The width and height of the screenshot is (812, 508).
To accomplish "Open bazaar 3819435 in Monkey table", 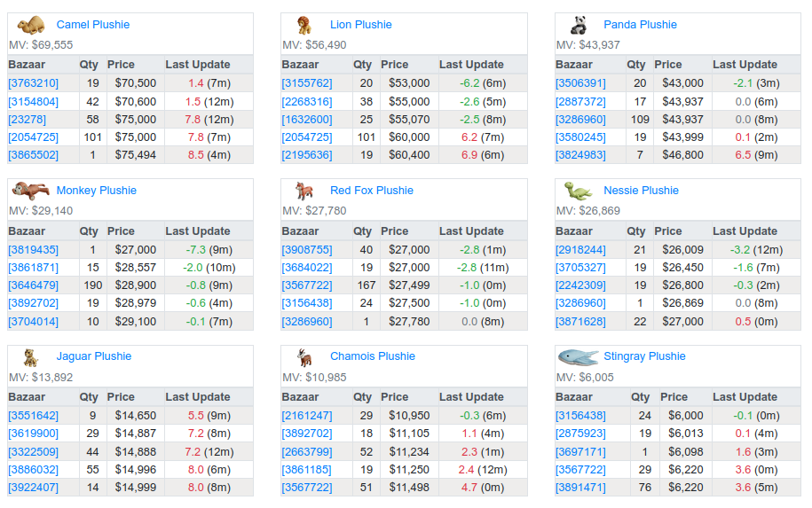I will coord(33,250).
